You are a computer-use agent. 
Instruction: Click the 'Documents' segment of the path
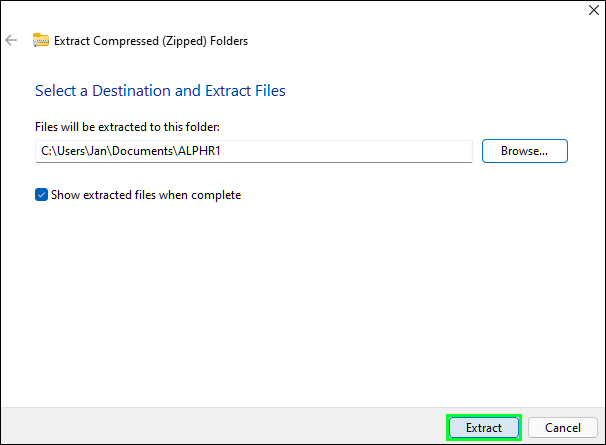142,151
